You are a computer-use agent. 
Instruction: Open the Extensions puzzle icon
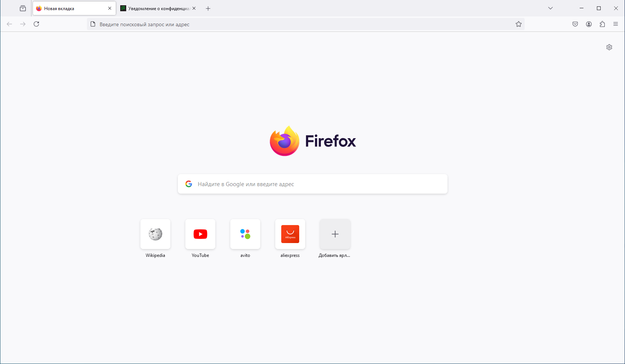(x=602, y=24)
